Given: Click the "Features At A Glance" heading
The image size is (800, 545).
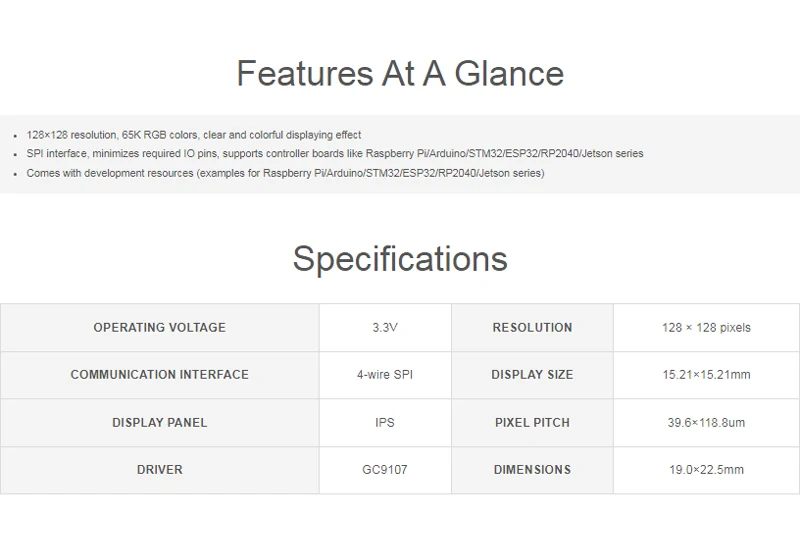Looking at the screenshot, I should coord(400,73).
